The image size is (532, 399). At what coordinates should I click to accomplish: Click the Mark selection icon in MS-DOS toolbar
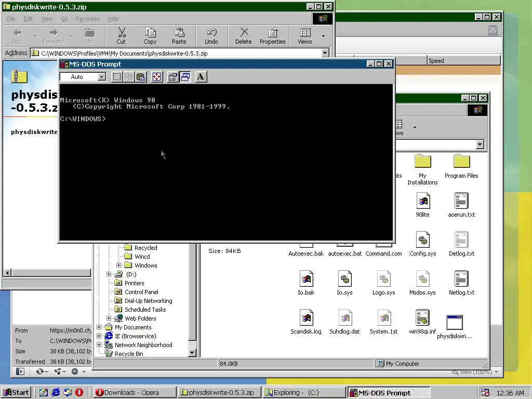pos(117,77)
